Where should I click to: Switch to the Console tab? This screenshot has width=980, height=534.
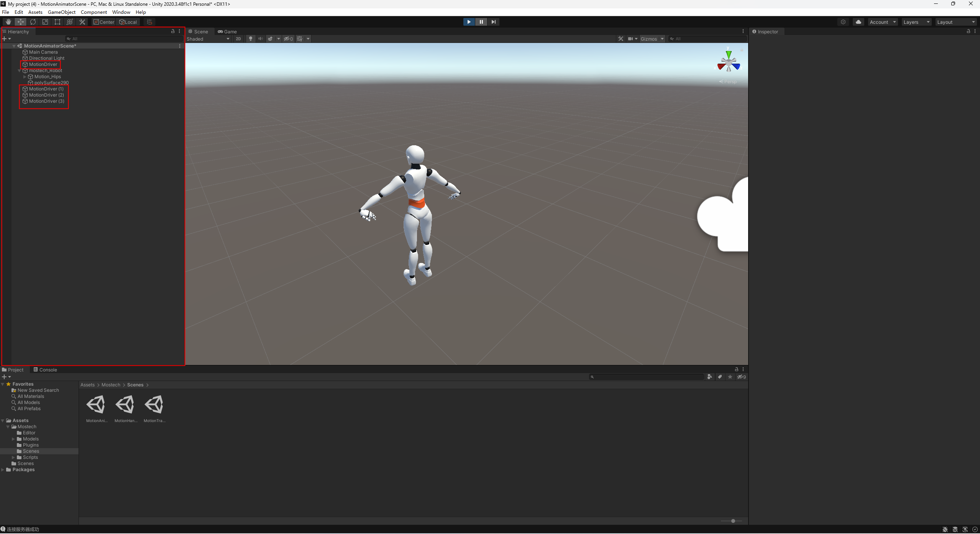[x=45, y=370]
